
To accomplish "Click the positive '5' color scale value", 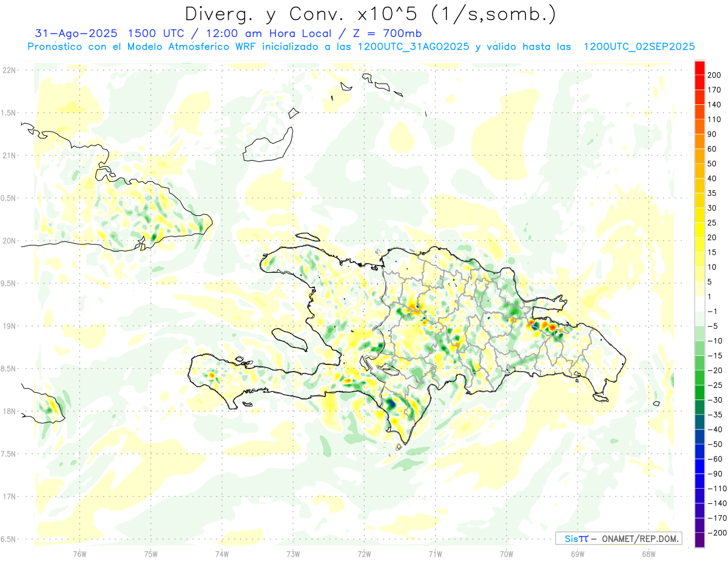I will [x=710, y=281].
